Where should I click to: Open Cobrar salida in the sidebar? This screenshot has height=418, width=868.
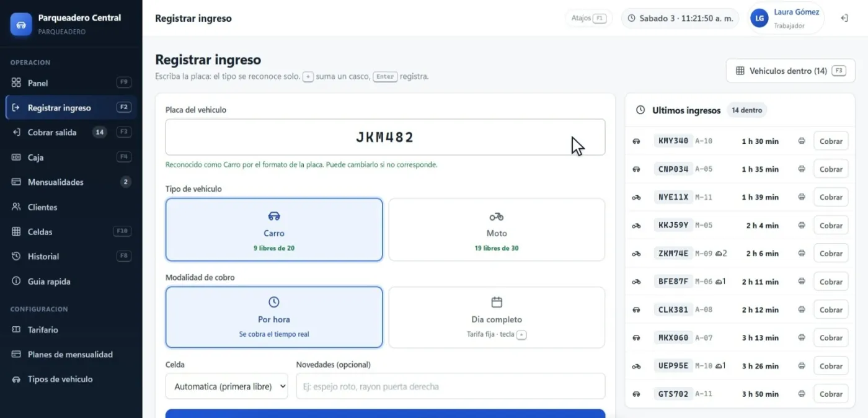click(71, 132)
